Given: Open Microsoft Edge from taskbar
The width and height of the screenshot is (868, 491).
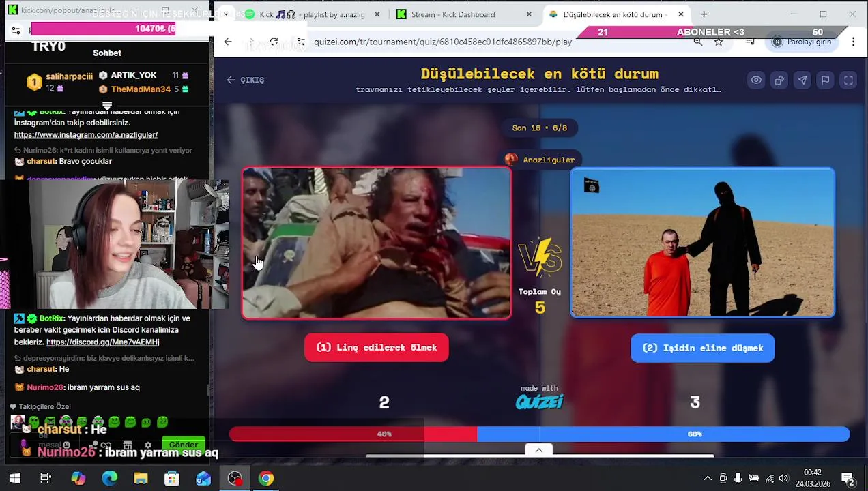Looking at the screenshot, I should pos(109,479).
